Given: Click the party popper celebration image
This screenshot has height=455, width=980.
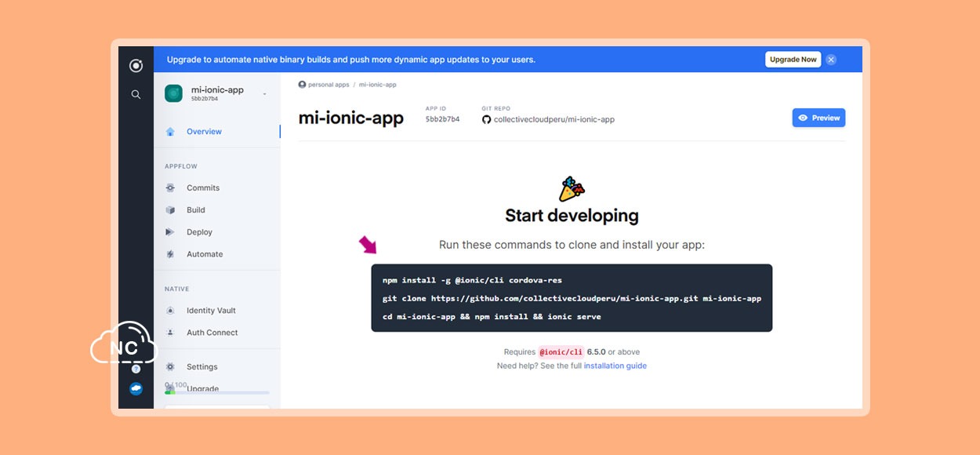Looking at the screenshot, I should [x=572, y=189].
